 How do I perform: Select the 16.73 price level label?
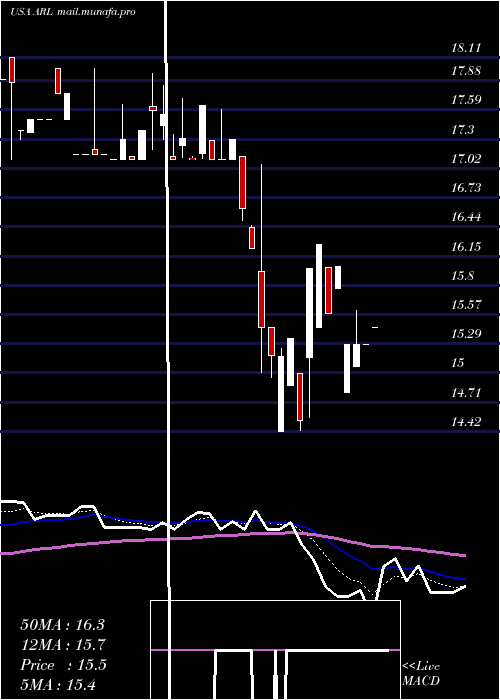click(466, 188)
